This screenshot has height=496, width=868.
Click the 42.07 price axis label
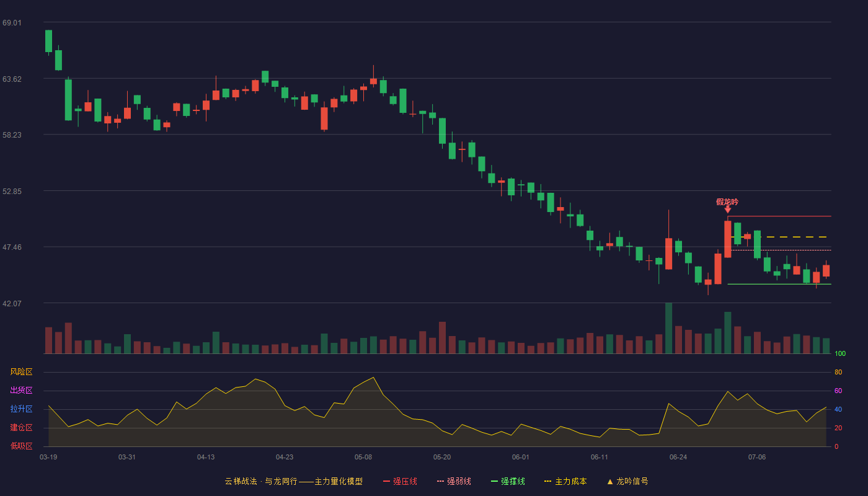pos(12,303)
